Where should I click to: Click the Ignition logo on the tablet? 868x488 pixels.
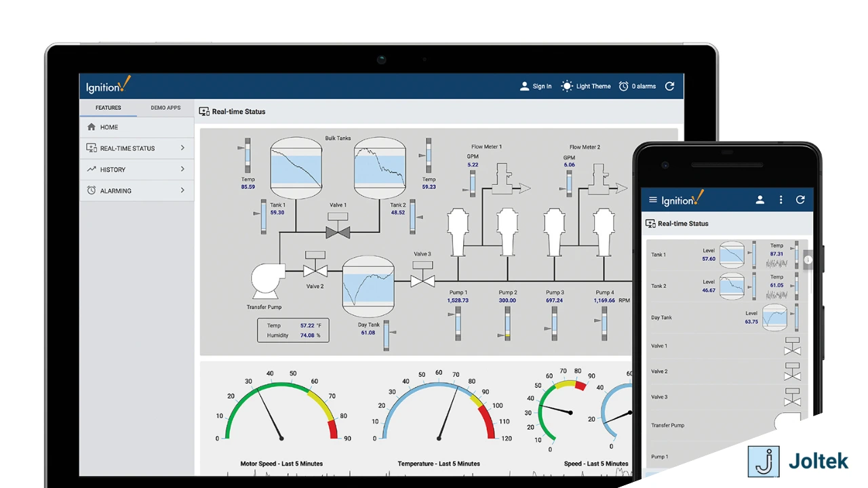click(108, 86)
